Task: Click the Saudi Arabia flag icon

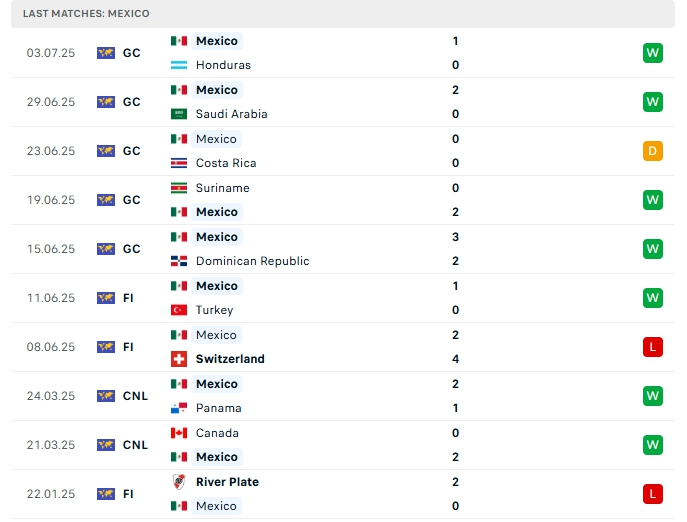Action: click(179, 114)
